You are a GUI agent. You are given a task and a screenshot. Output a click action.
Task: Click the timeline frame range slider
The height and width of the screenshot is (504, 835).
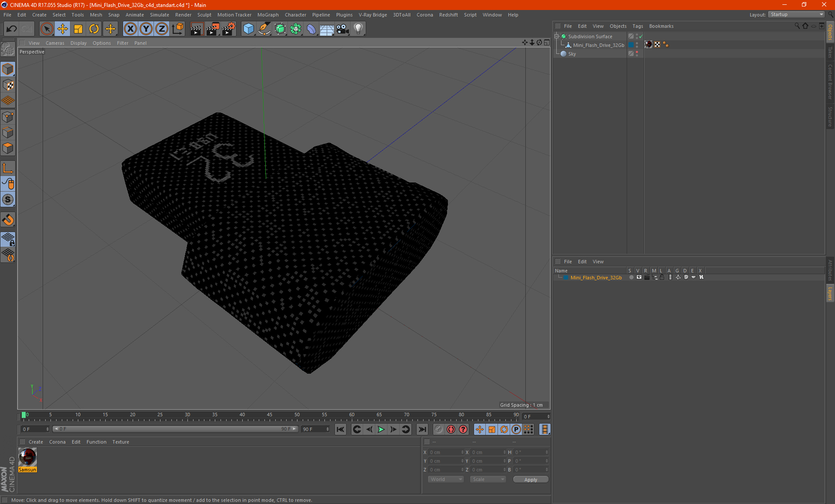point(175,429)
